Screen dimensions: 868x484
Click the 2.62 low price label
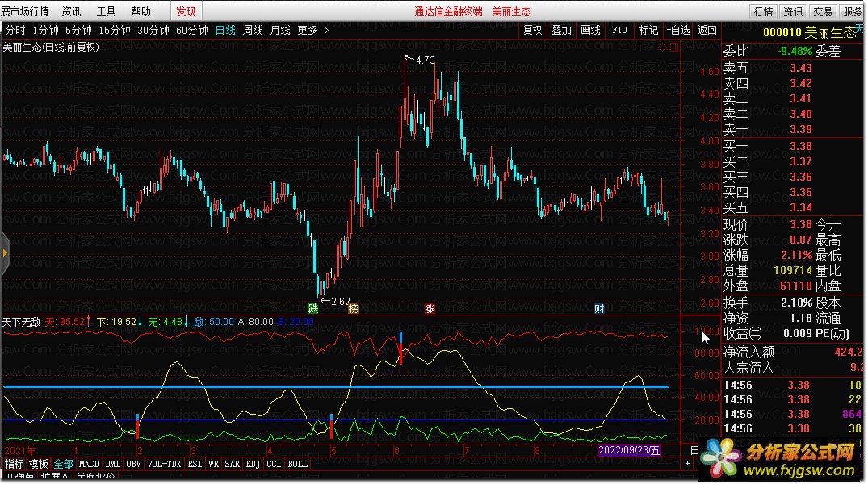point(341,302)
